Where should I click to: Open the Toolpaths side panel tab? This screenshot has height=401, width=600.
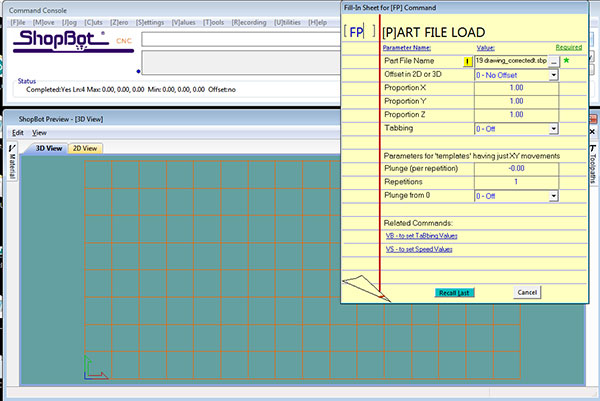point(593,164)
